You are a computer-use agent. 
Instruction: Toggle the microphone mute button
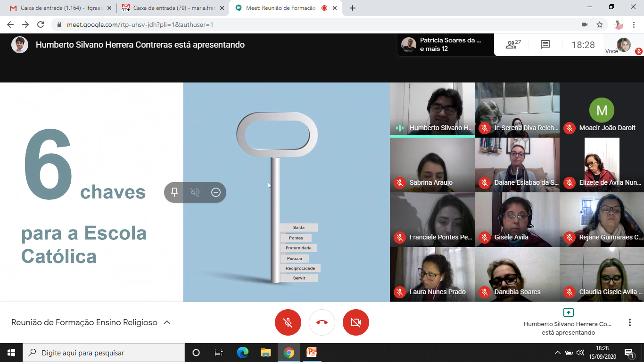pos(288,322)
